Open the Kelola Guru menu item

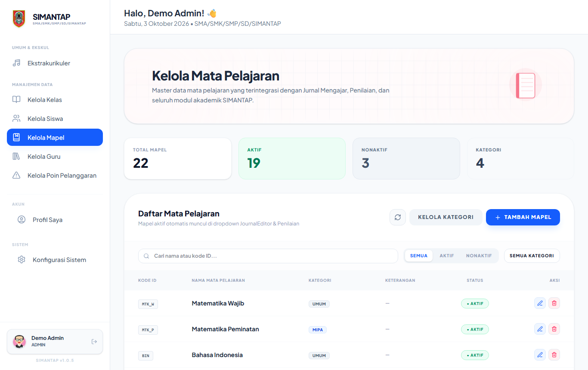55,157
